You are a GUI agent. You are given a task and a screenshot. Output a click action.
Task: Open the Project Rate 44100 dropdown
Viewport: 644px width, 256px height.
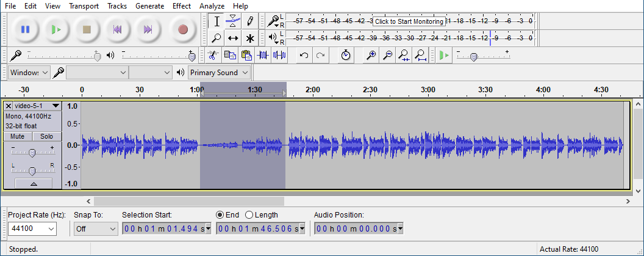(32, 229)
